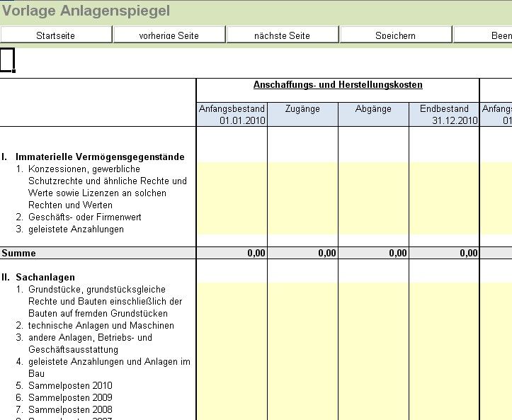Screen dimensions: 512x420
Task: Click Zugänge cell for geleistete Anzahlungen row
Action: tap(302, 229)
